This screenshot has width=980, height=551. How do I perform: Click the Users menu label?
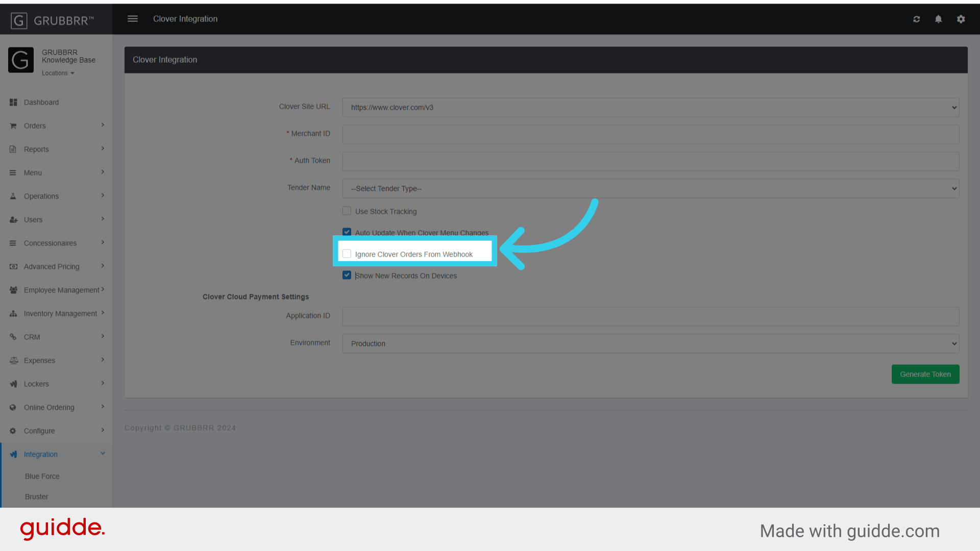point(33,220)
